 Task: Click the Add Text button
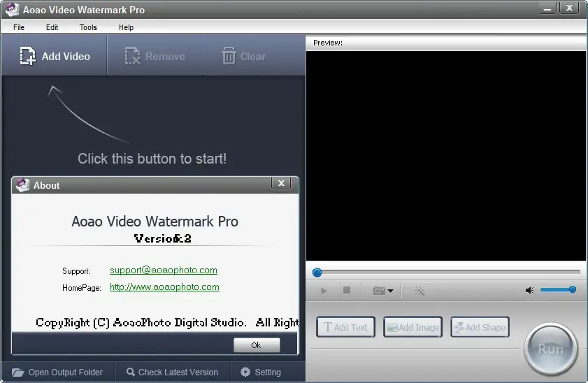click(x=345, y=327)
